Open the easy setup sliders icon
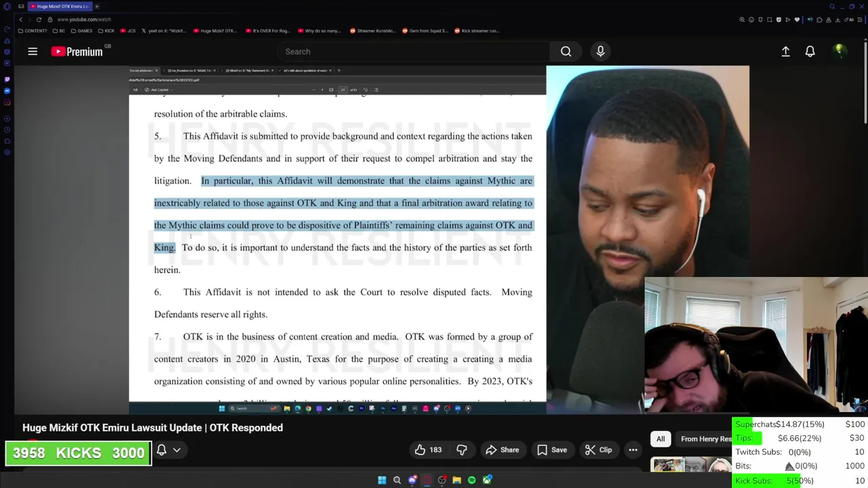The image size is (868, 488). 860,20
